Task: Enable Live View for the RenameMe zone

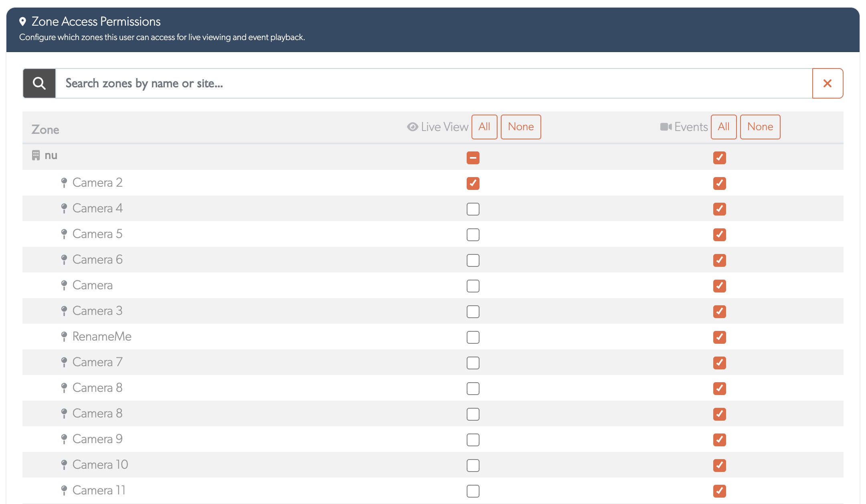Action: (473, 337)
